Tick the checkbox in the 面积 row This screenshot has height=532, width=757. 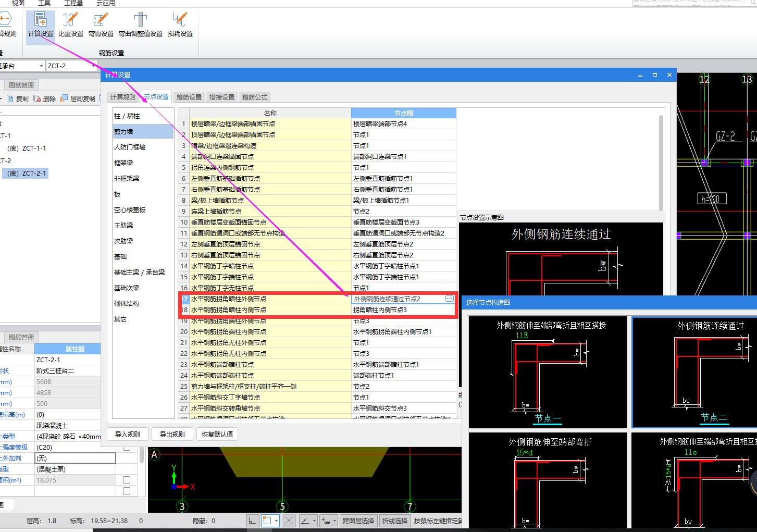(126, 480)
